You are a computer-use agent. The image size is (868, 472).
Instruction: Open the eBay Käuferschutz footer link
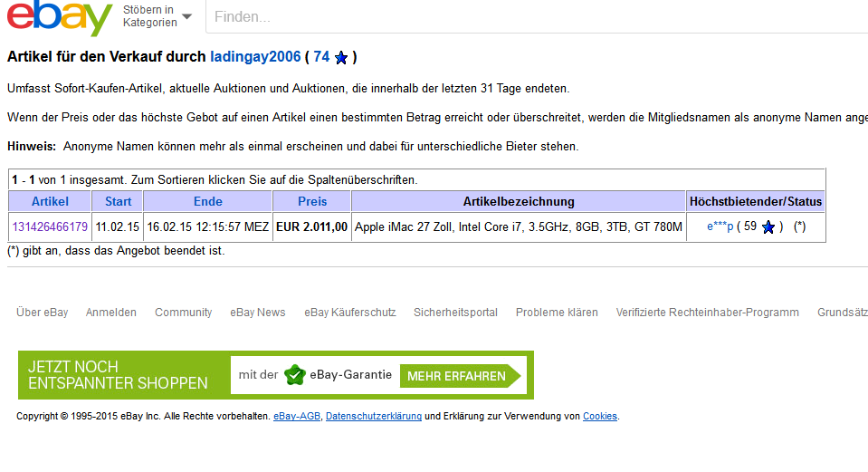coord(349,313)
